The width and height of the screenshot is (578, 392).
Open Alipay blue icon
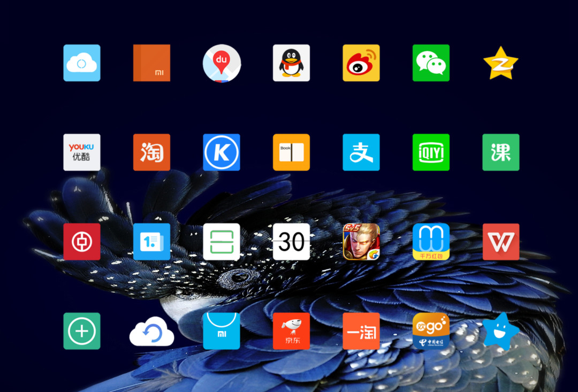point(361,152)
